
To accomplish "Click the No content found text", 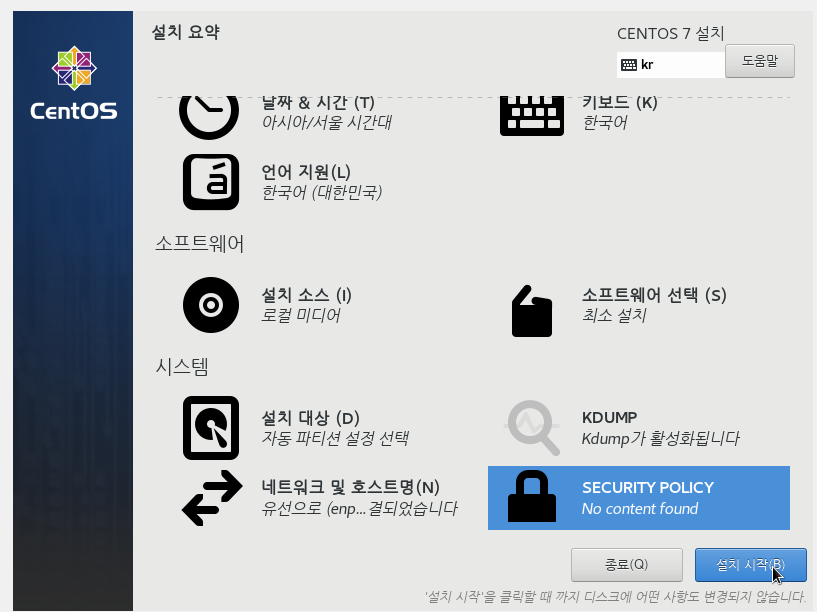I will [640, 509].
